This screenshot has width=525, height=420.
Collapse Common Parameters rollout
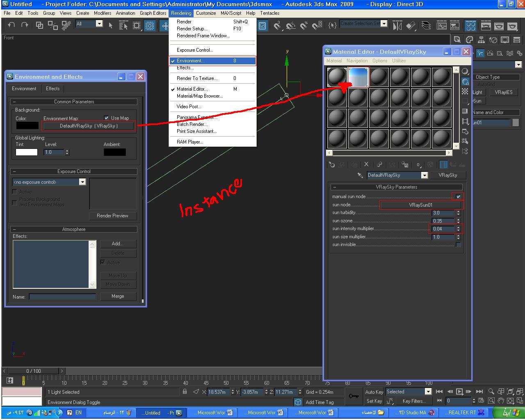74,101
